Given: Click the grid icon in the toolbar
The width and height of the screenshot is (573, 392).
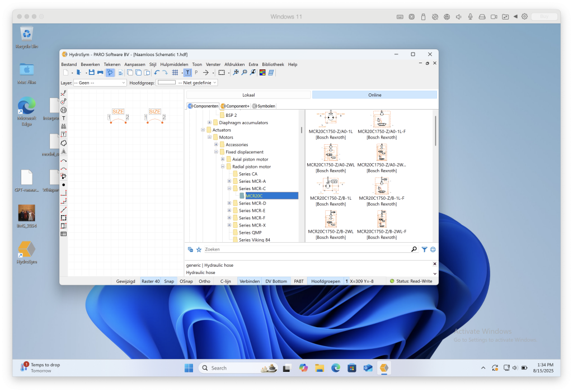Looking at the screenshot, I should pyautogui.click(x=175, y=73).
